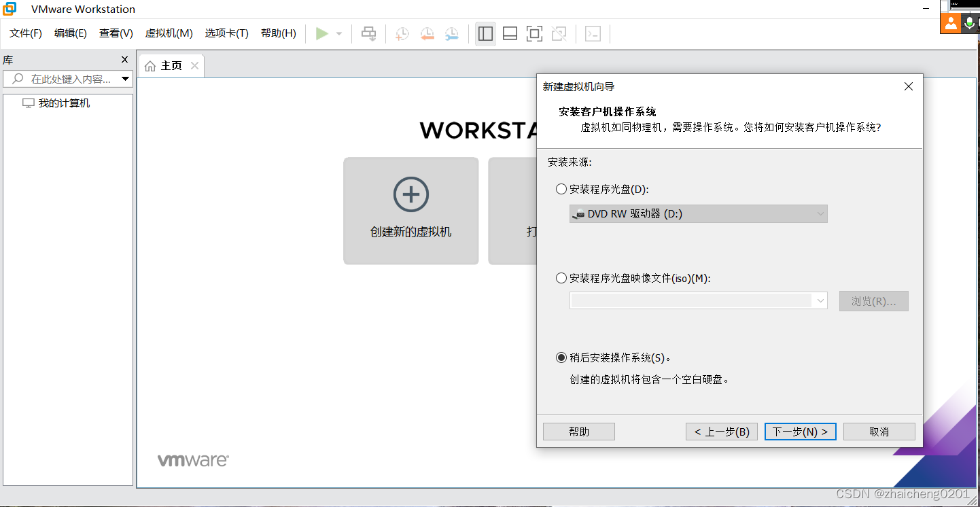This screenshot has height=507, width=980.
Task: Enter full screen mode via toolbar icon
Action: [534, 33]
